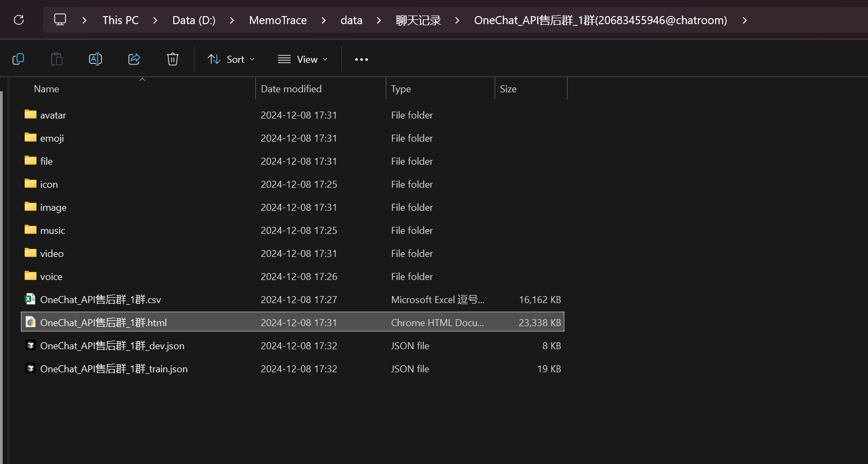Screen dimensions: 868x464
Task: Go to the MemoTrace breadcrumb
Action: [278, 20]
